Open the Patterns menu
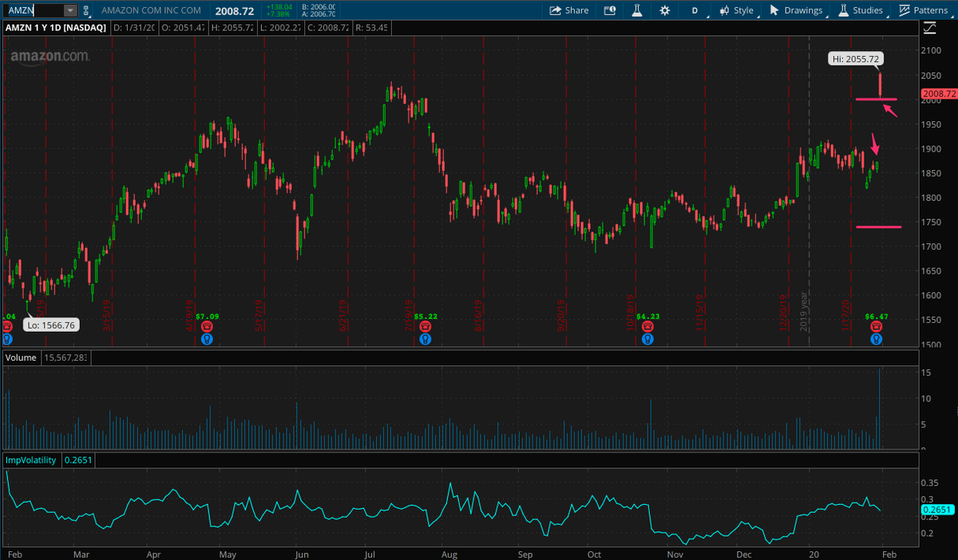Image resolution: width=958 pixels, height=560 pixels. coord(924,10)
